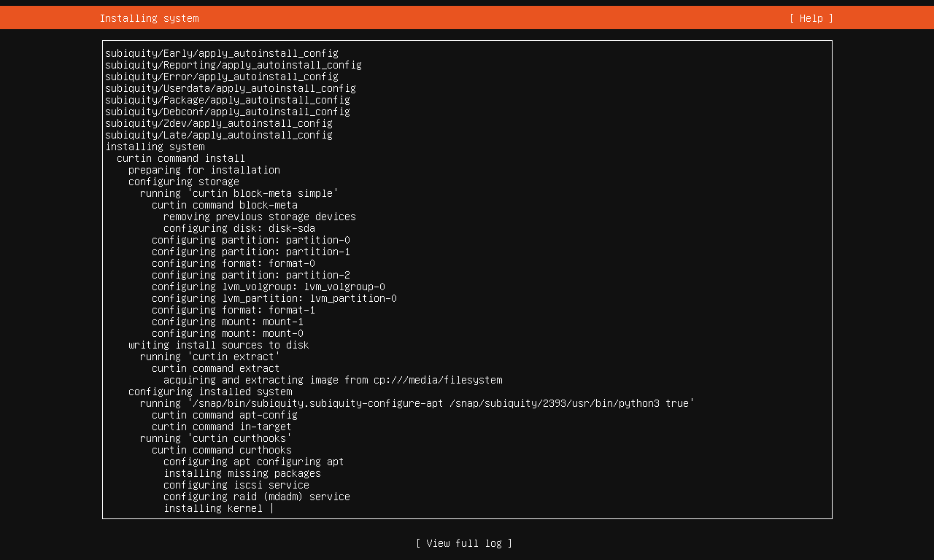Click the subiquity-configure-apt running line
Image resolution: width=934 pixels, height=560 pixels.
click(417, 403)
